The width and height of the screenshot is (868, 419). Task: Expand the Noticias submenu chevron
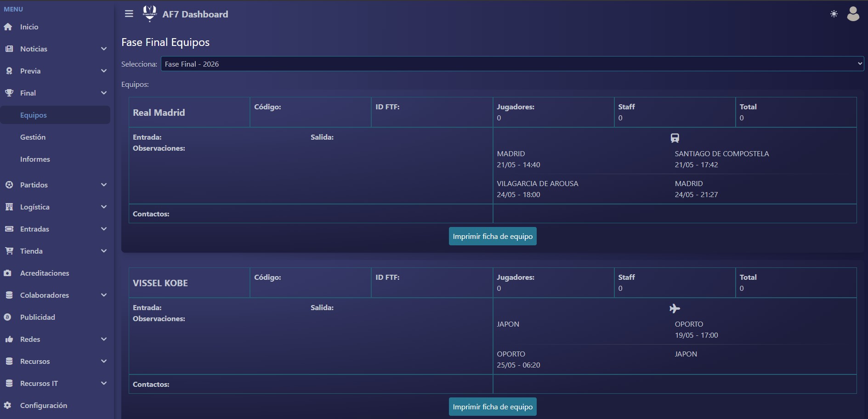pos(104,49)
